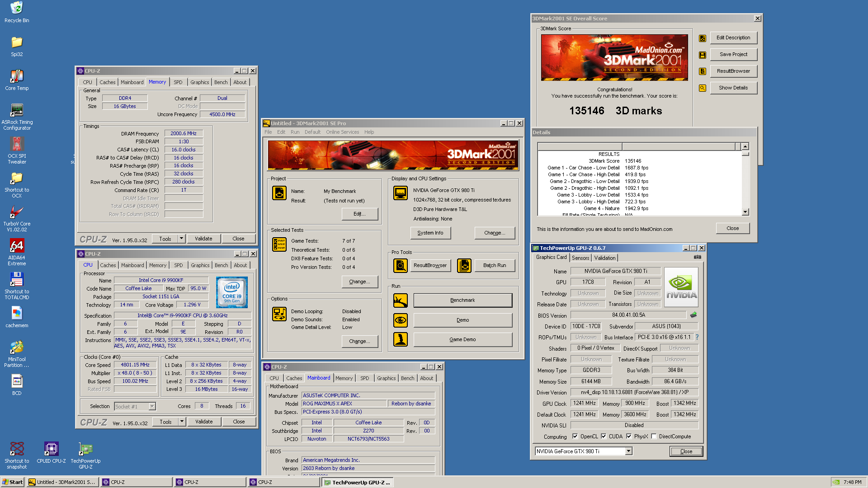Launch Core Temp from the desktop
The height and width of the screenshot is (488, 868).
pos(17,80)
